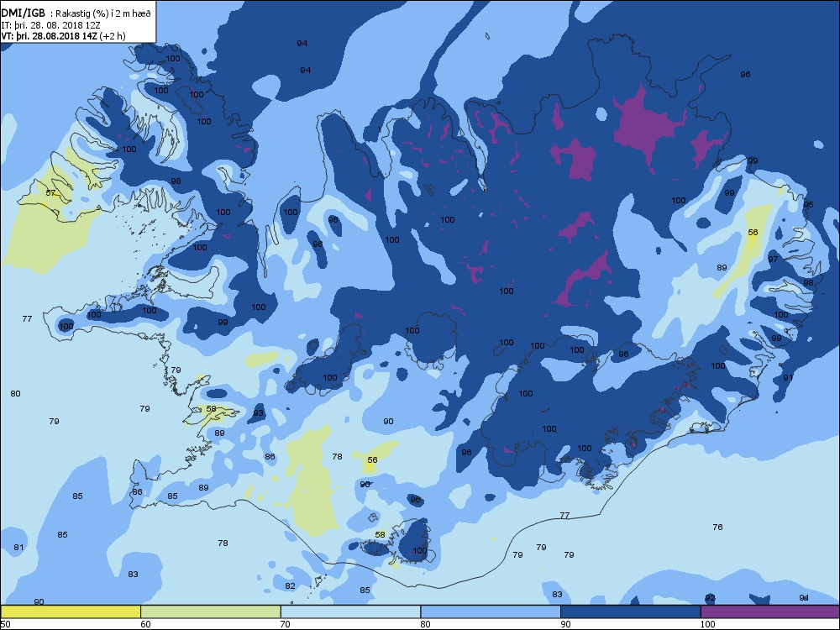
Task: Click the '93' humidity value on the map
Action: pos(259,413)
